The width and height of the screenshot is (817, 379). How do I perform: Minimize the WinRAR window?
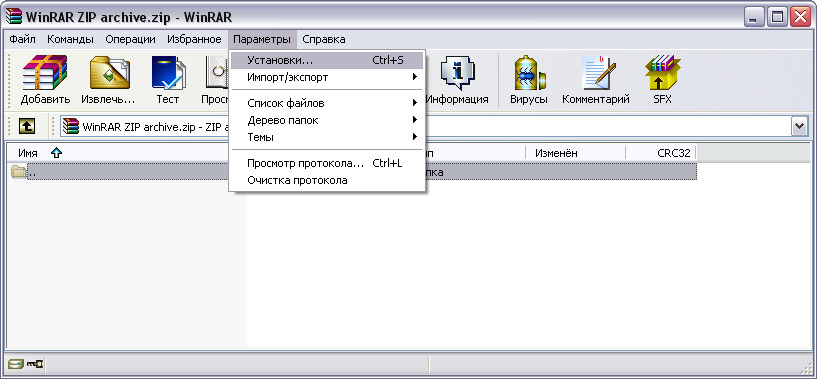[753, 18]
